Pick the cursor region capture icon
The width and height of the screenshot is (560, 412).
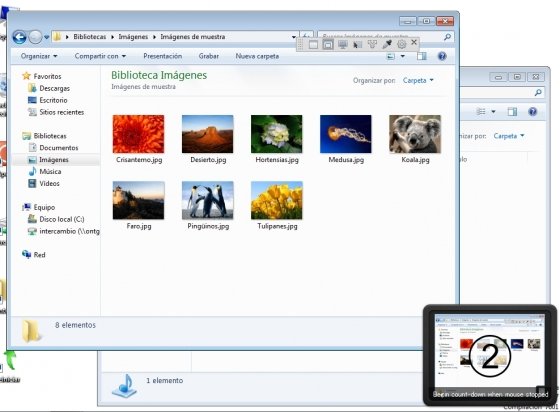click(358, 45)
